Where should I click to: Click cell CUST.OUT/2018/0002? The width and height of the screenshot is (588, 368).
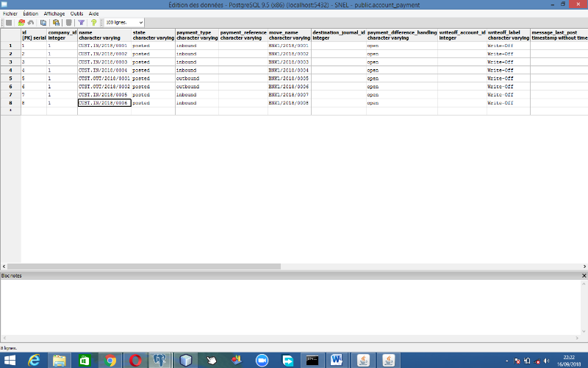tap(104, 87)
